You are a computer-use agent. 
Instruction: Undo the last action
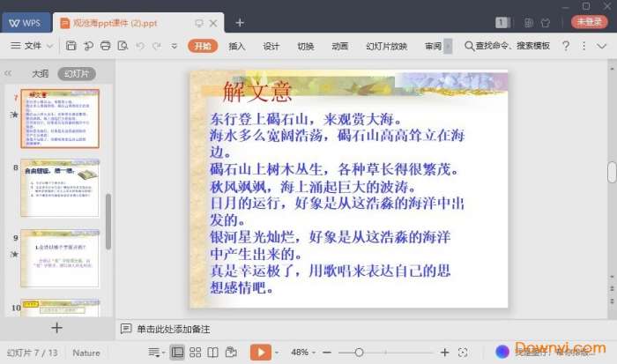[140, 46]
